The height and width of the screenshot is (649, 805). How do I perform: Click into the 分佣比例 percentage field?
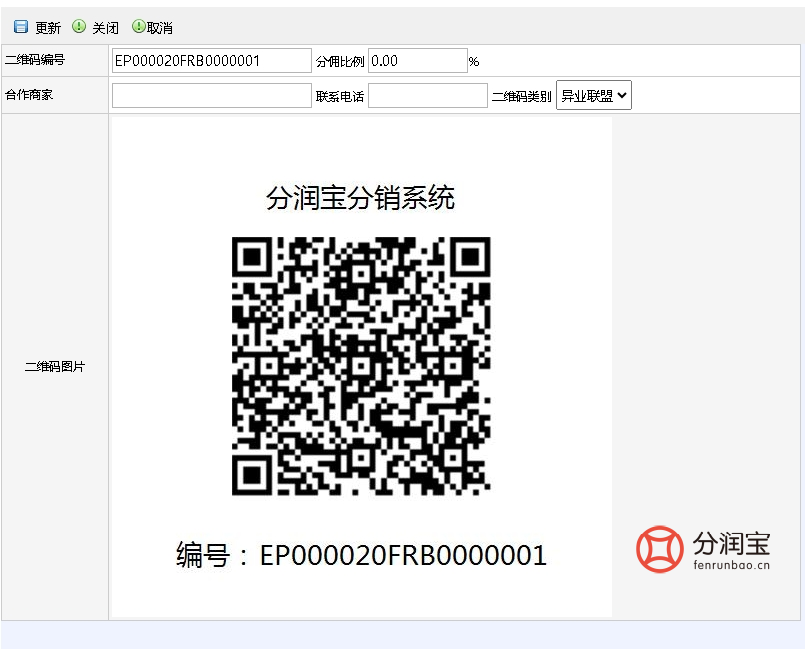(x=417, y=61)
